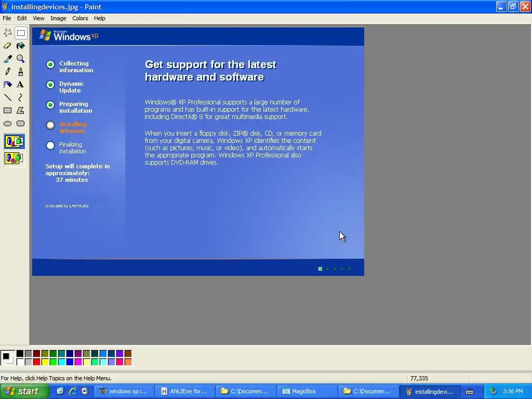The height and width of the screenshot is (399, 532).
Task: Click the 'installingdevi...' Paint taskbar button
Action: (430, 391)
